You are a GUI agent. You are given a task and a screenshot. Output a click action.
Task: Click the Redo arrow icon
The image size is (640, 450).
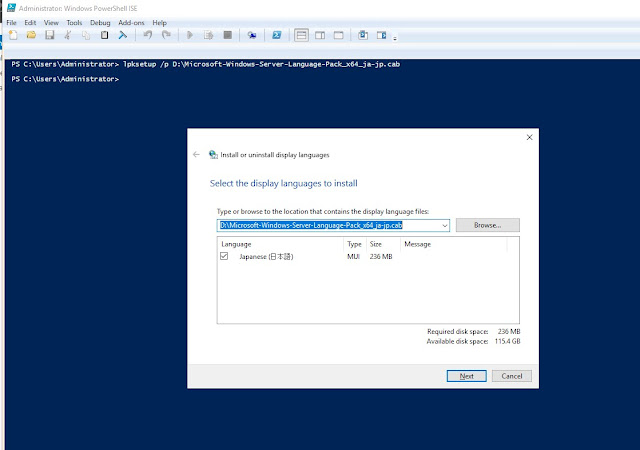[x=166, y=35]
